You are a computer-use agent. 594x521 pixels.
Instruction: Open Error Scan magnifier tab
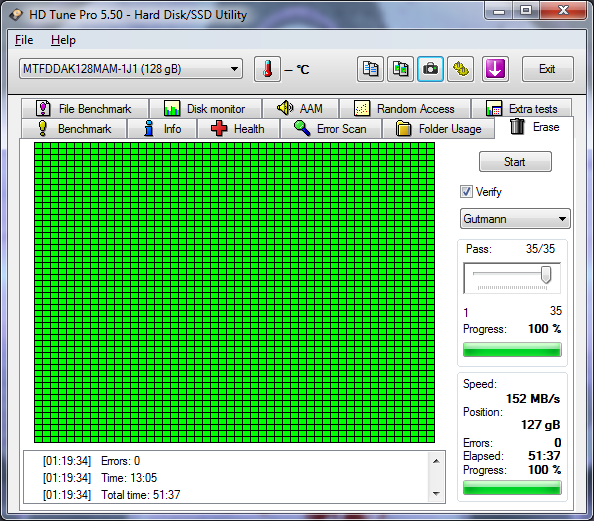click(x=330, y=128)
